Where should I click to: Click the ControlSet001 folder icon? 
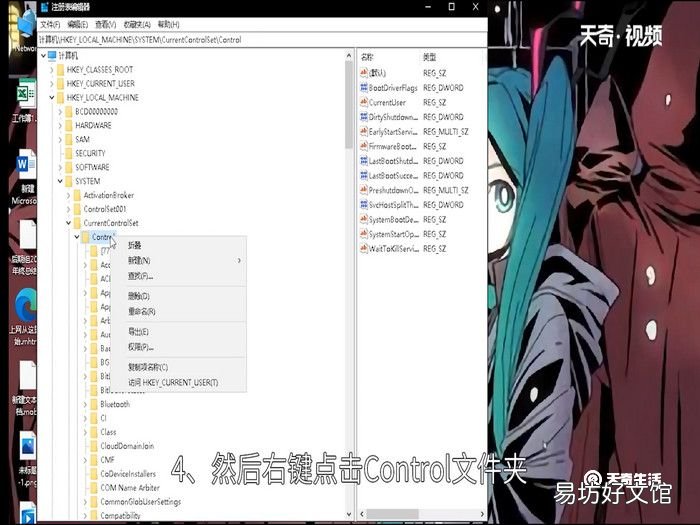(77, 209)
